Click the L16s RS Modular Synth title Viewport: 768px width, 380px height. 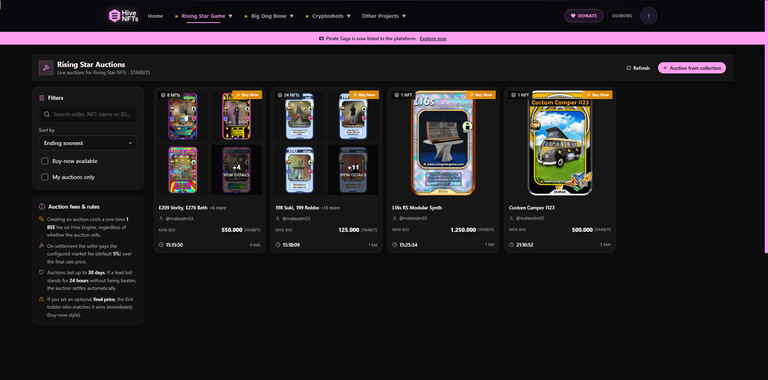tap(417, 208)
